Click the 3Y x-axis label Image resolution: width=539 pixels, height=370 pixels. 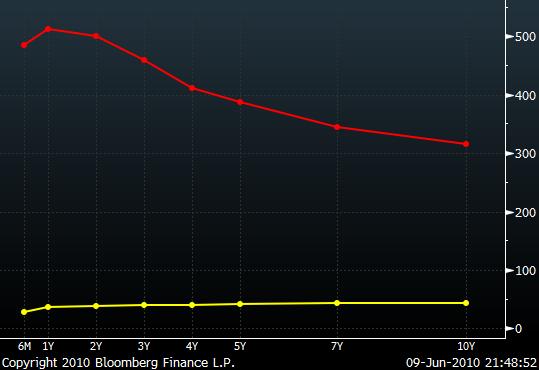point(144,346)
